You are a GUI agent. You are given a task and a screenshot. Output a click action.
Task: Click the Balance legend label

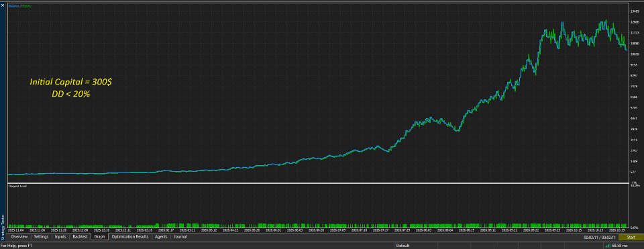pyautogui.click(x=13, y=6)
